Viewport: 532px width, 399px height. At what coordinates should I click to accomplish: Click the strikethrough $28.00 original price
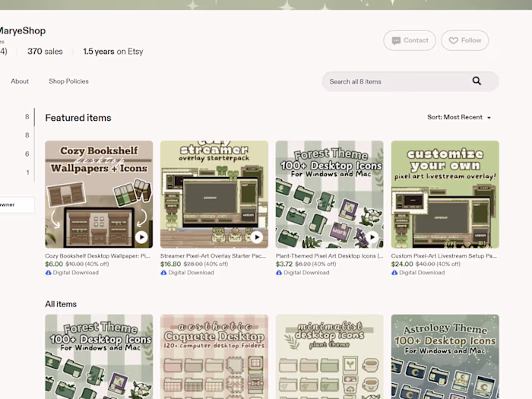point(193,264)
